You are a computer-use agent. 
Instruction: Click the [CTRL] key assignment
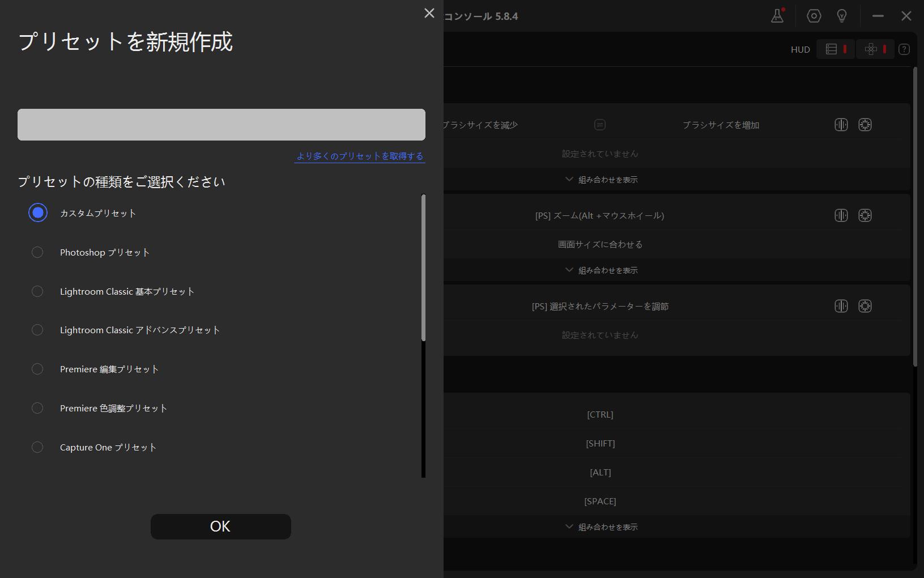600,415
